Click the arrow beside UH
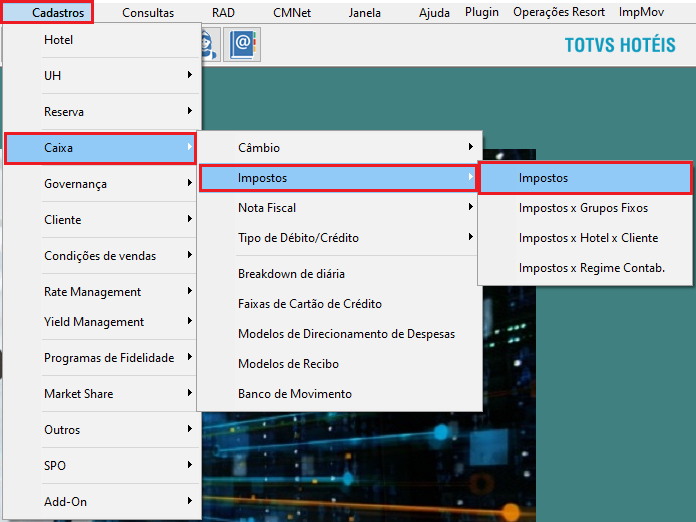Image resolution: width=696 pixels, height=522 pixels. coord(190,75)
